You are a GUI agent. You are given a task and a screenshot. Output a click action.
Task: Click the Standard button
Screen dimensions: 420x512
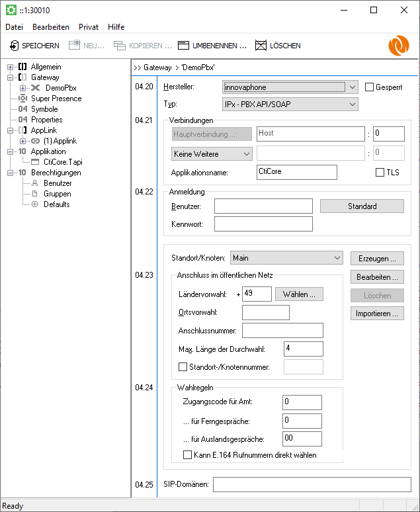362,206
